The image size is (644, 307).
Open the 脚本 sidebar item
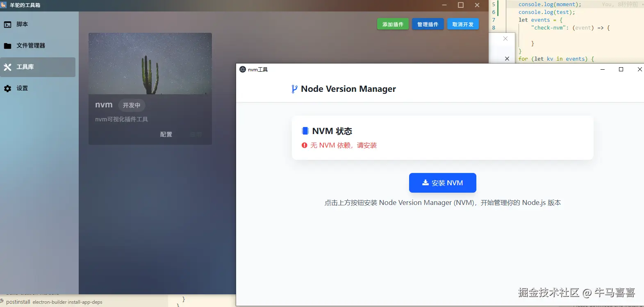pos(38,24)
